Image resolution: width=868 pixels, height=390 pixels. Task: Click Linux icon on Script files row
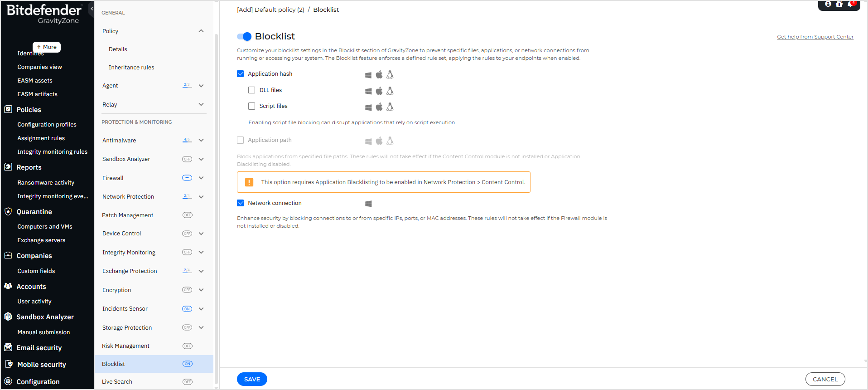390,107
